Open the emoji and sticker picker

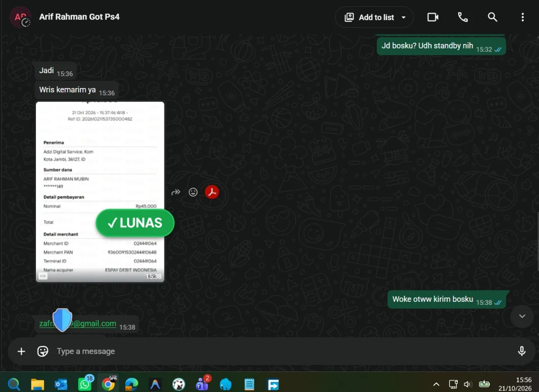click(43, 351)
